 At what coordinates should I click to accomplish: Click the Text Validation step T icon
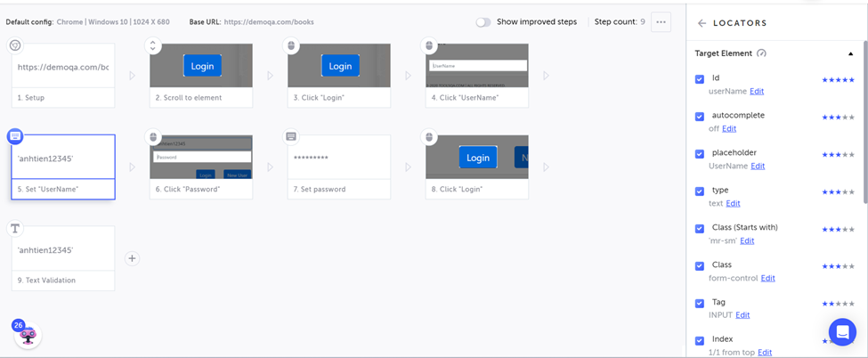[15, 229]
